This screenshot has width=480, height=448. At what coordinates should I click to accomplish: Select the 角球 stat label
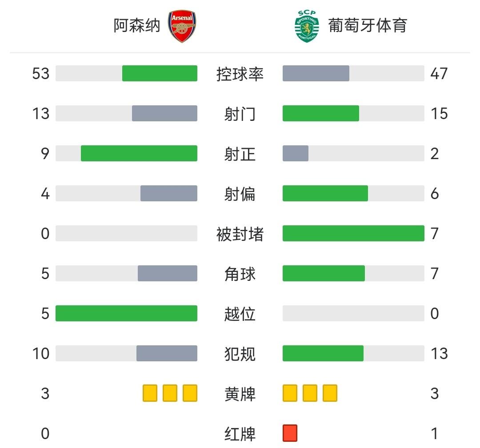pos(240,274)
